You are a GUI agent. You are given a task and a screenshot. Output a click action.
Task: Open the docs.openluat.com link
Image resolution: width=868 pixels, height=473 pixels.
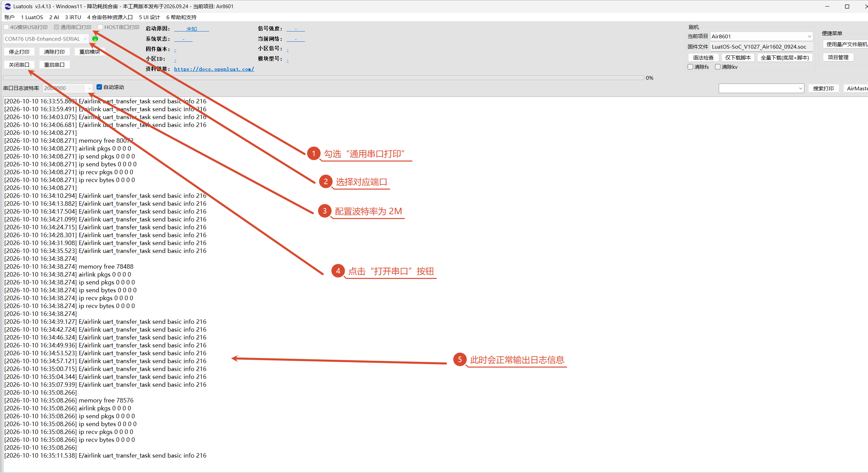coord(214,69)
